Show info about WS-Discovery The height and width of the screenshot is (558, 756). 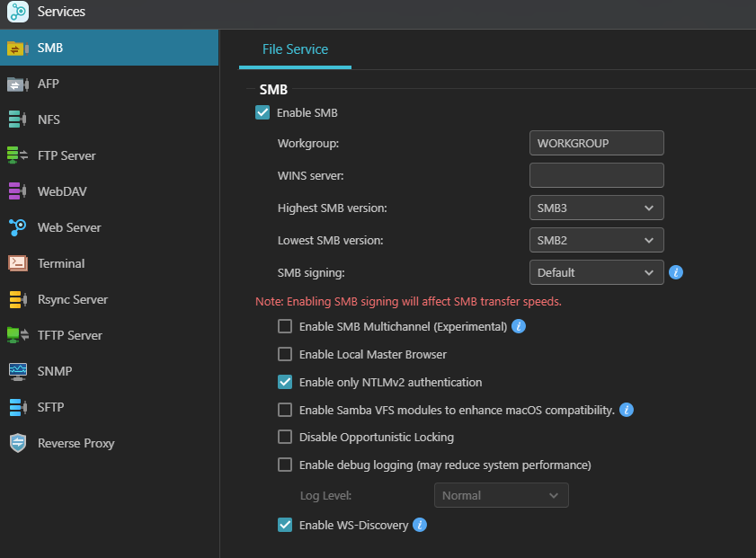click(420, 525)
